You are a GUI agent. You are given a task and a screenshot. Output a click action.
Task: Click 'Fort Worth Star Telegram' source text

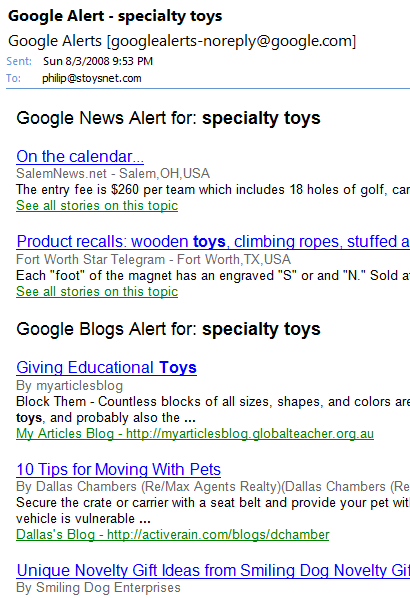[x=90, y=260]
